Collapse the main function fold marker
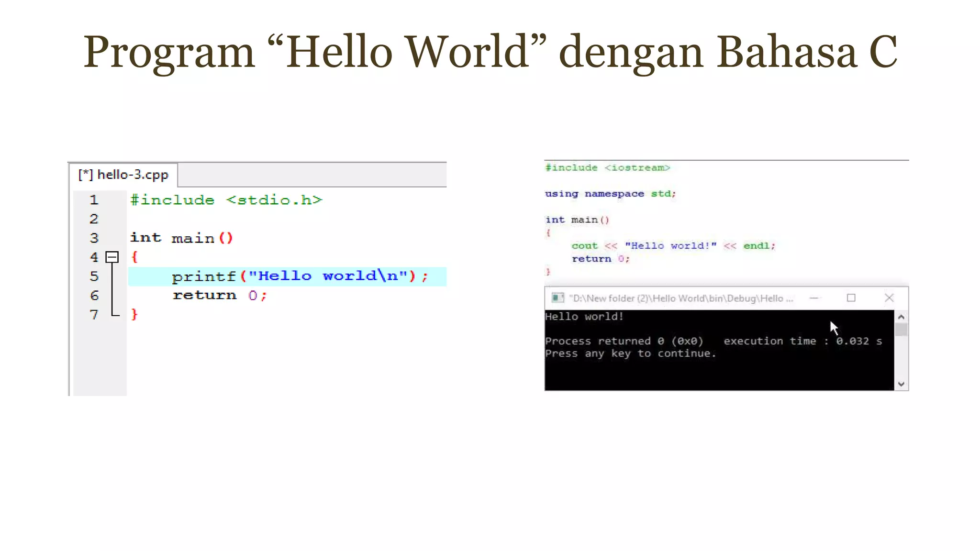The height and width of the screenshot is (551, 980). (112, 257)
